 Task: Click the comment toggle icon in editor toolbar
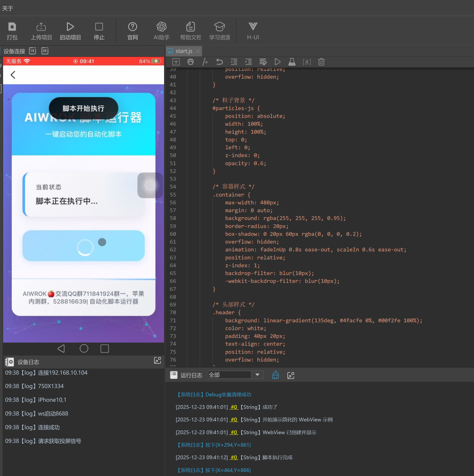tap(205, 62)
